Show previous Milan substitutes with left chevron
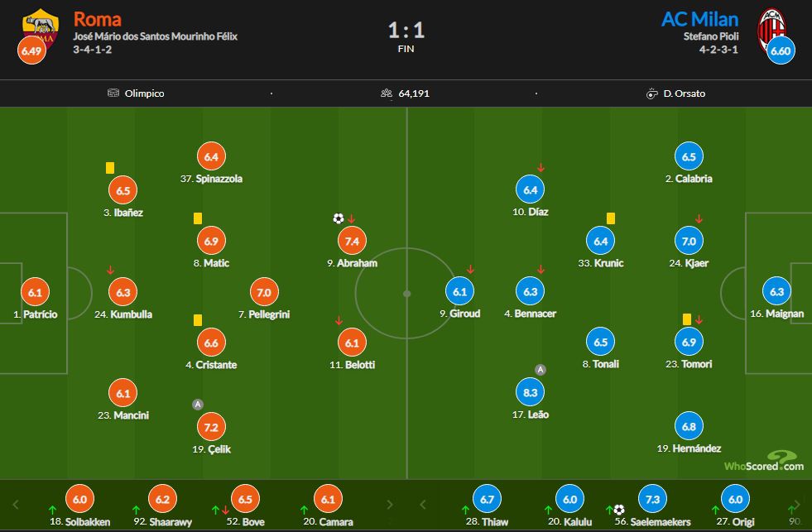 [x=423, y=505]
